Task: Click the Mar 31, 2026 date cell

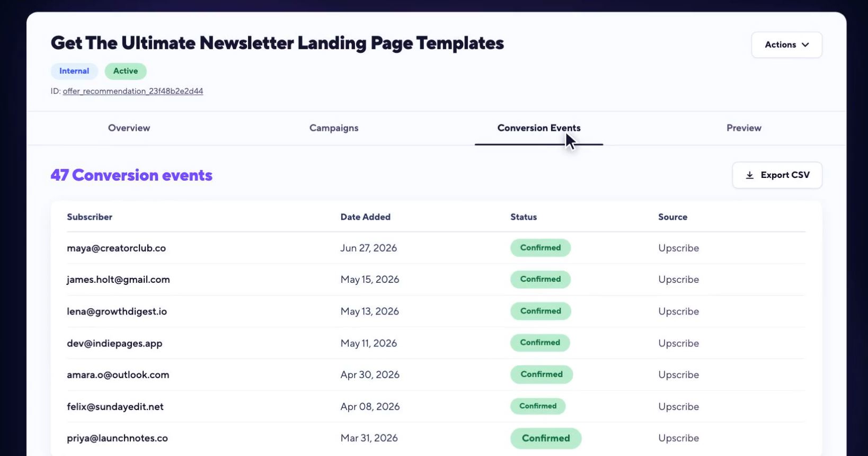Action: (369, 439)
